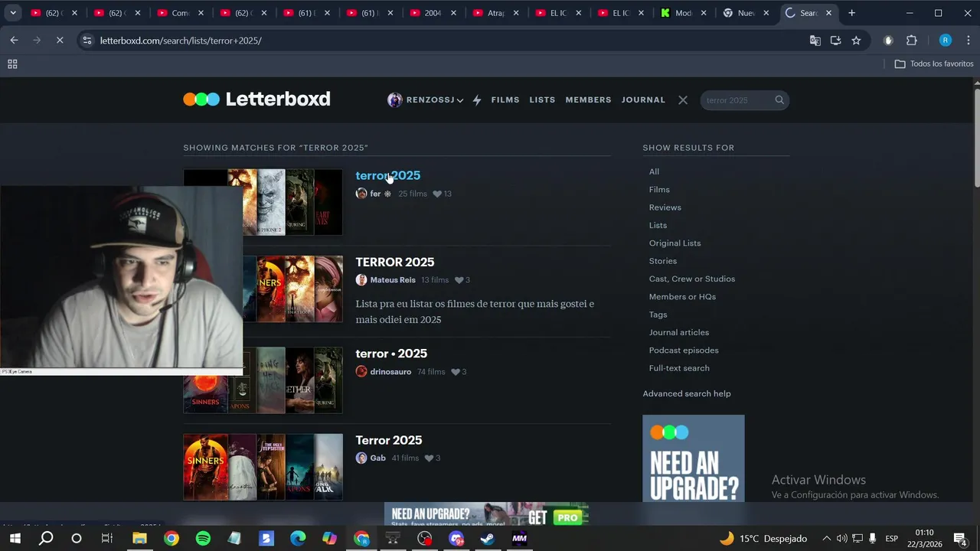Filter results by Members or HQs
Image resolution: width=980 pixels, height=551 pixels.
tap(682, 297)
